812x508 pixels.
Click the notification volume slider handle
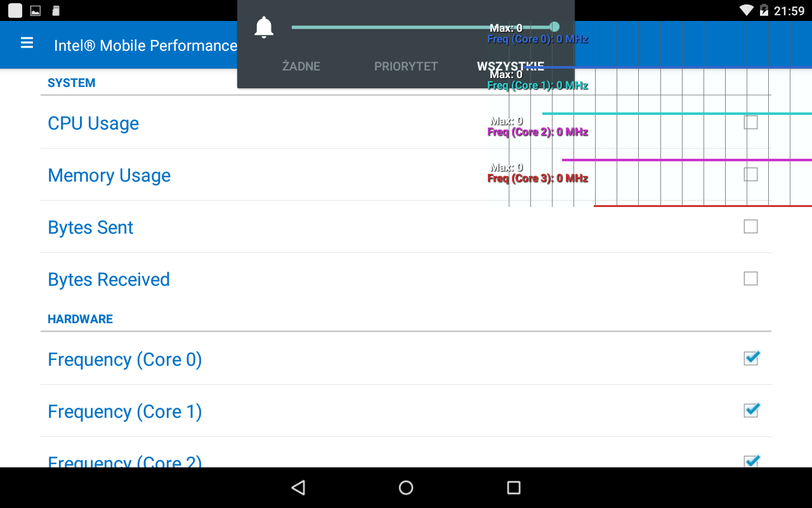(554, 27)
